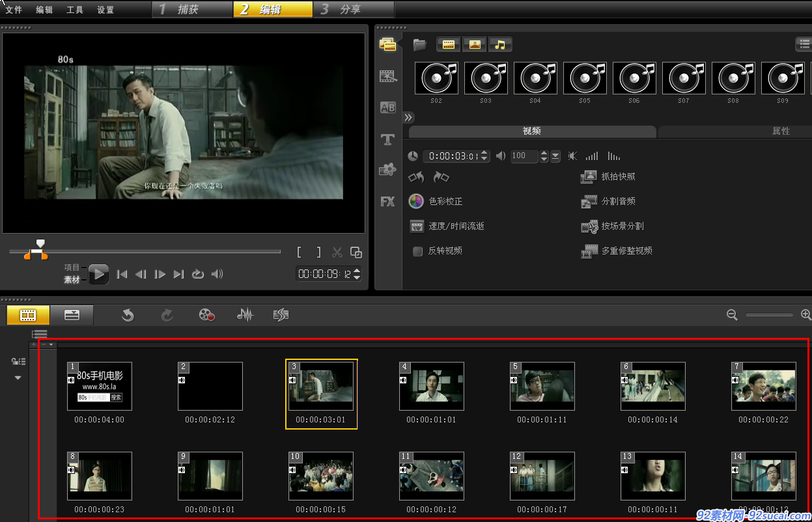The image size is (812, 522).
Task: Toggle mute for the clip audio
Action: pyautogui.click(x=572, y=156)
